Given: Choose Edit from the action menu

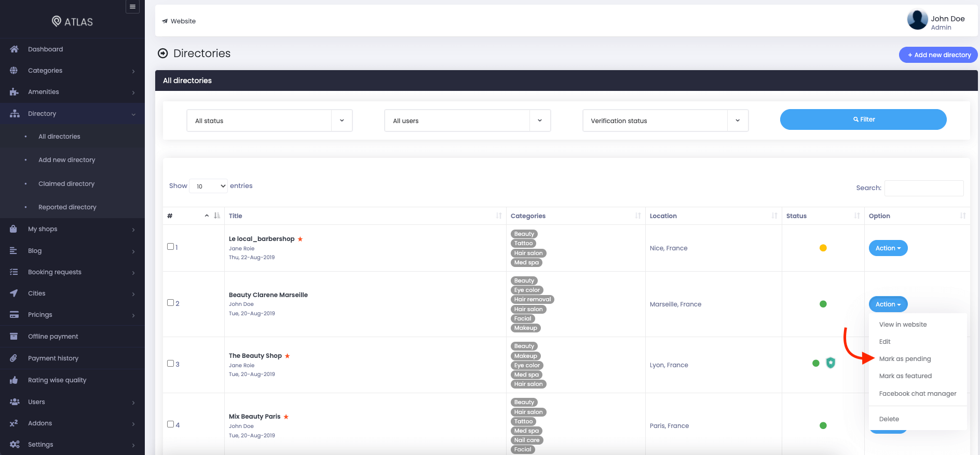Looking at the screenshot, I should (885, 342).
